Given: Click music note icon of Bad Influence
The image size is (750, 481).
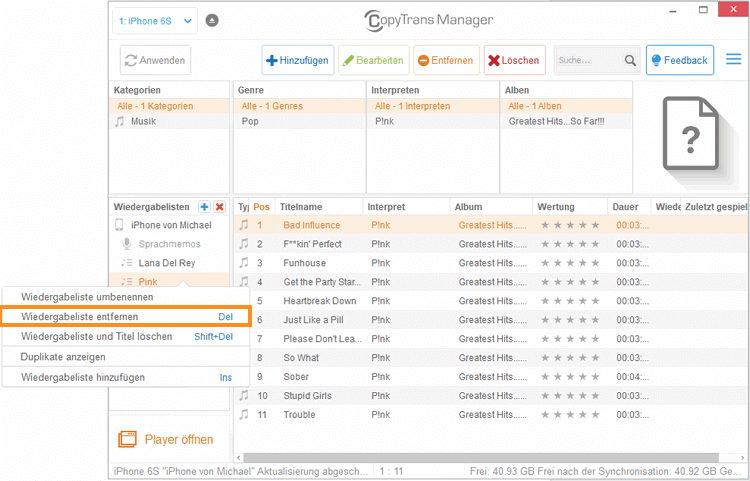Looking at the screenshot, I should point(244,225).
